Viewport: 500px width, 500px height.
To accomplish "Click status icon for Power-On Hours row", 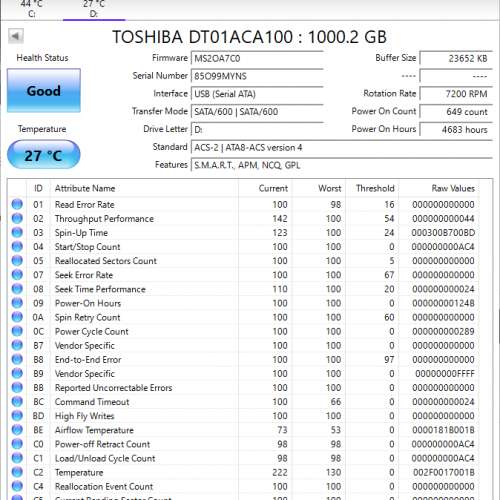I will click(17, 303).
